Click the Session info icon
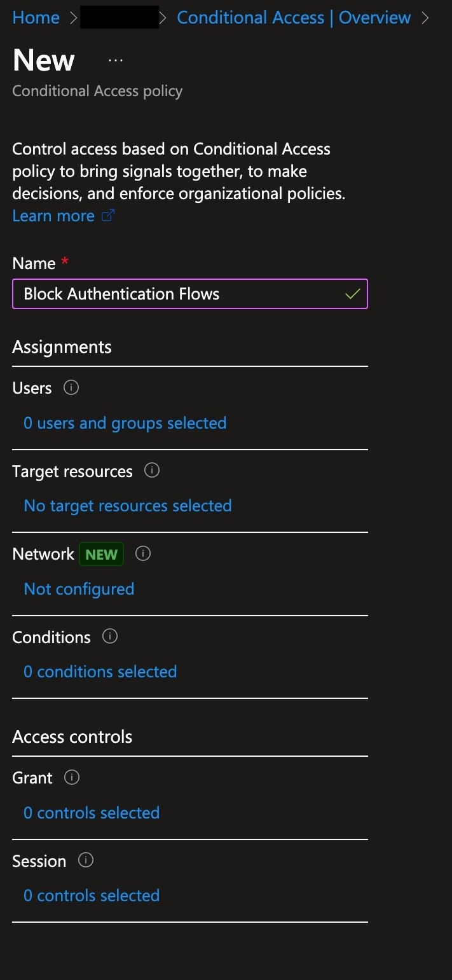Image resolution: width=452 pixels, height=980 pixels. pos(85,860)
